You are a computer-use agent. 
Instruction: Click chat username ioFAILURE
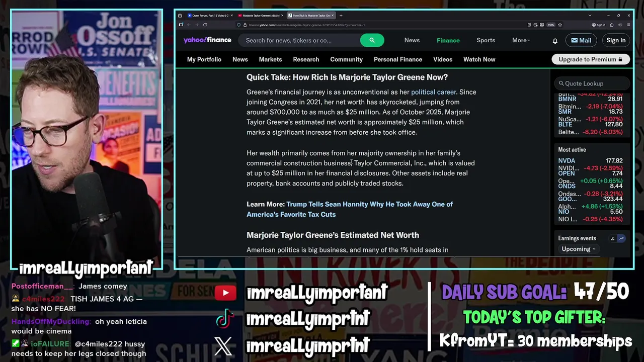[x=50, y=344]
